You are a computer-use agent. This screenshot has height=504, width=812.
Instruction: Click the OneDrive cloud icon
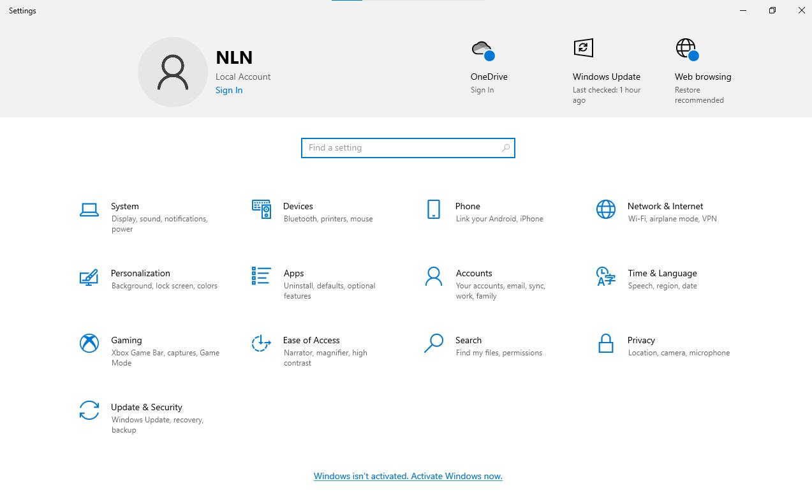coord(483,50)
